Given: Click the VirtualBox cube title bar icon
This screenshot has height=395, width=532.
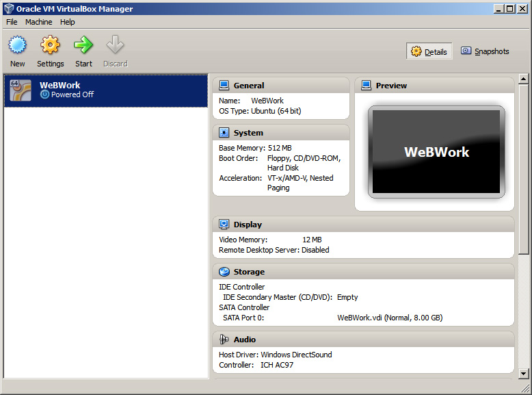Looking at the screenshot, I should point(9,8).
